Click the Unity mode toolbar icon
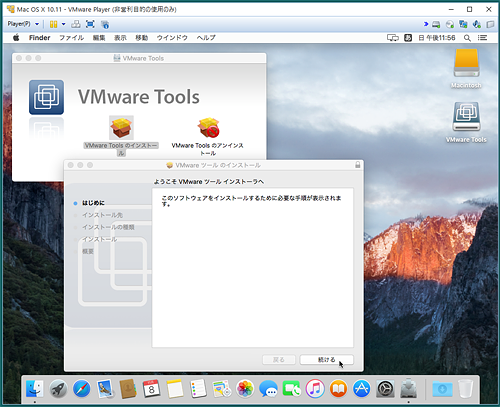 click(105, 24)
